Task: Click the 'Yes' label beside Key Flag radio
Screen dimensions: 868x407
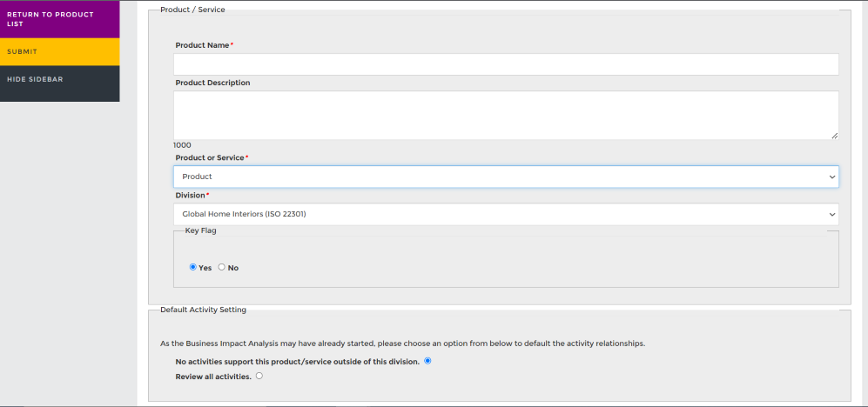Action: [x=205, y=268]
